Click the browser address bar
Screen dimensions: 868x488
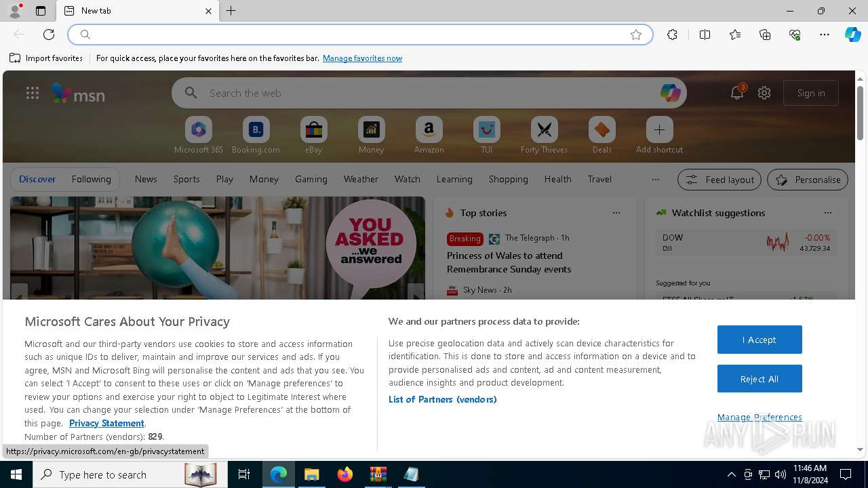359,35
